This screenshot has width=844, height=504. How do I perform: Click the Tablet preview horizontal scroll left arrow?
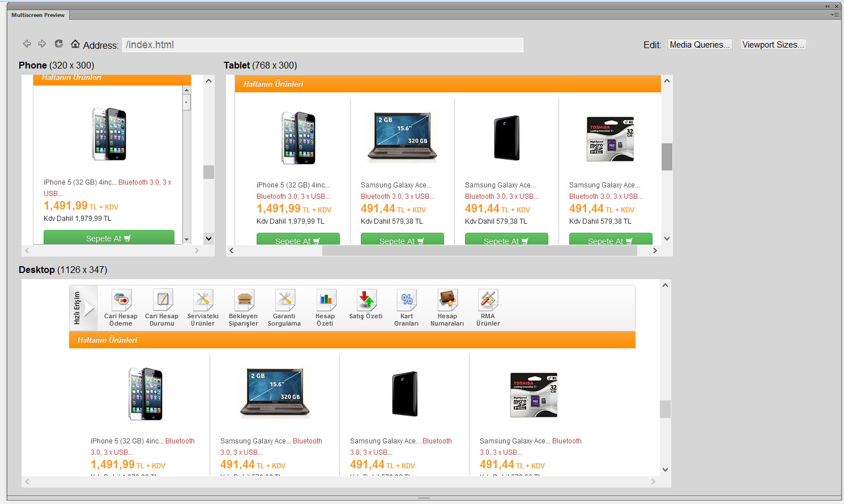point(231,250)
